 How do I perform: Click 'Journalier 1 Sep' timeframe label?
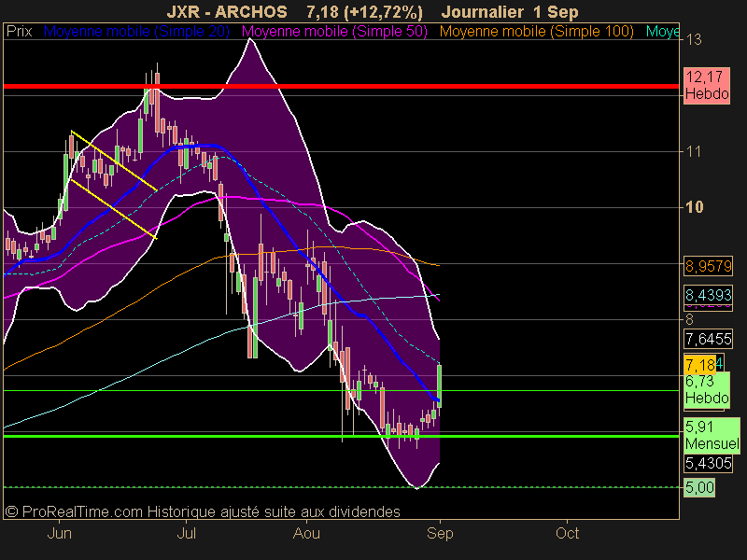[x=510, y=11]
